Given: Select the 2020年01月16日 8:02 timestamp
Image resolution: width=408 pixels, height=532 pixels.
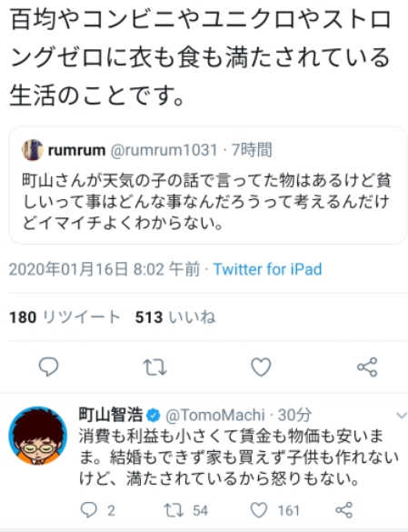Looking at the screenshot, I should tap(104, 269).
